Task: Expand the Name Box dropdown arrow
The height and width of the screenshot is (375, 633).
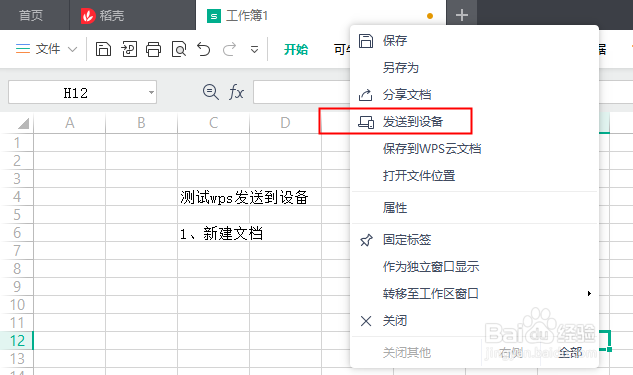Action: 151,92
